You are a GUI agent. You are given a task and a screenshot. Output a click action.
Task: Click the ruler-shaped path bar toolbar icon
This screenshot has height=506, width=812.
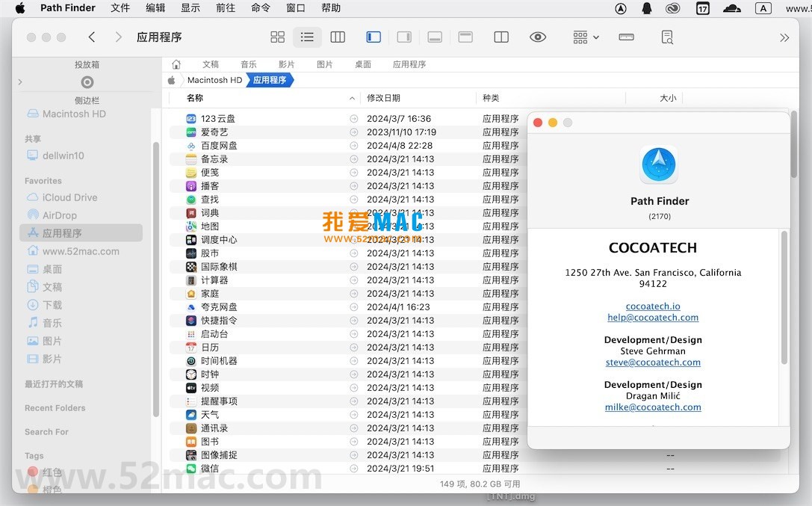[x=626, y=37]
